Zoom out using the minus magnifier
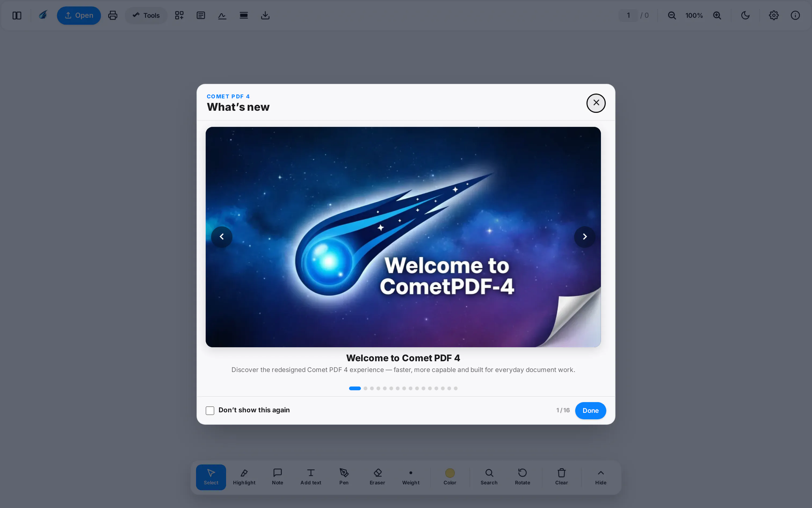Viewport: 812px width, 508px height. (672, 16)
